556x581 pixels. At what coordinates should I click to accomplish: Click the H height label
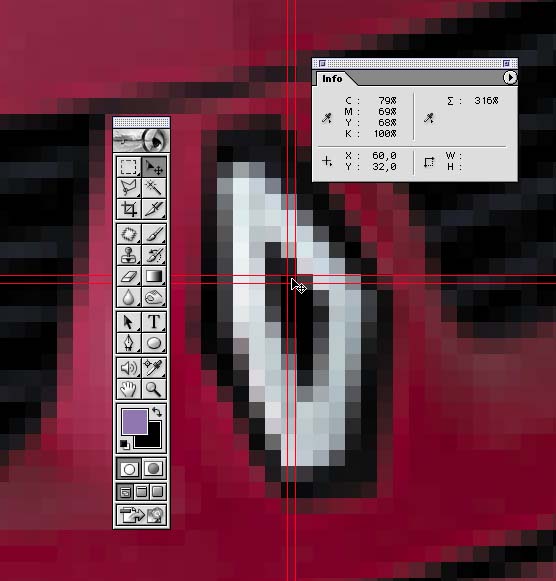455,167
